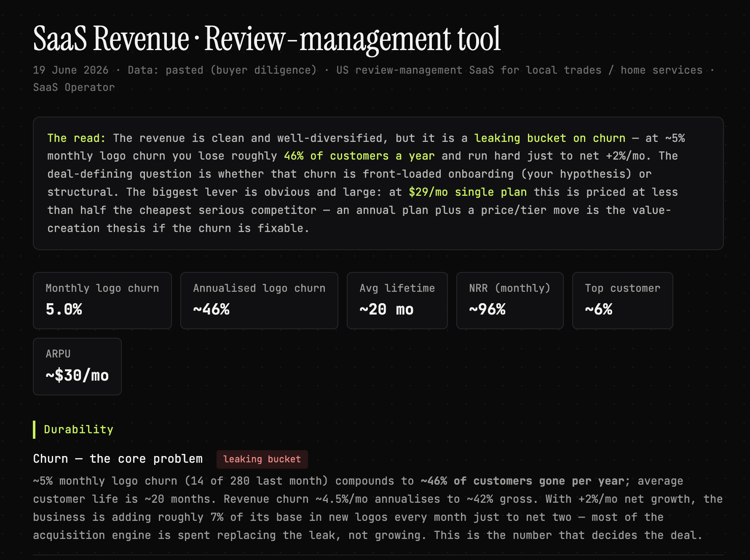This screenshot has width=750, height=560.
Task: Click highlighted '$29/mo single plan' phrase
Action: tap(468, 192)
